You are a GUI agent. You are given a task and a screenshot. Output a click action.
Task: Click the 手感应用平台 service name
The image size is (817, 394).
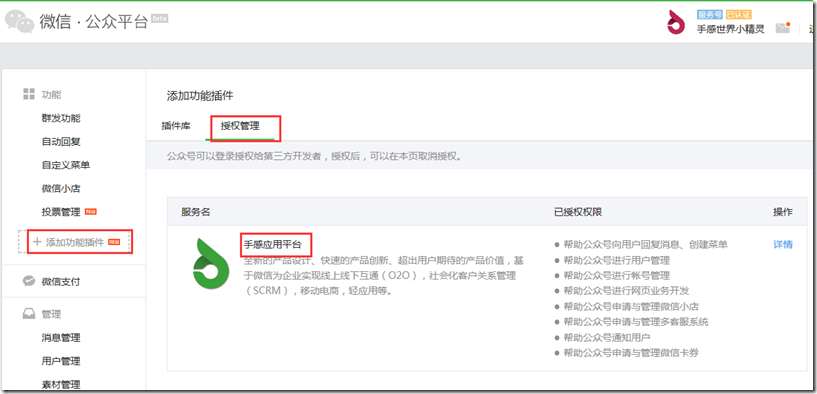(x=273, y=244)
